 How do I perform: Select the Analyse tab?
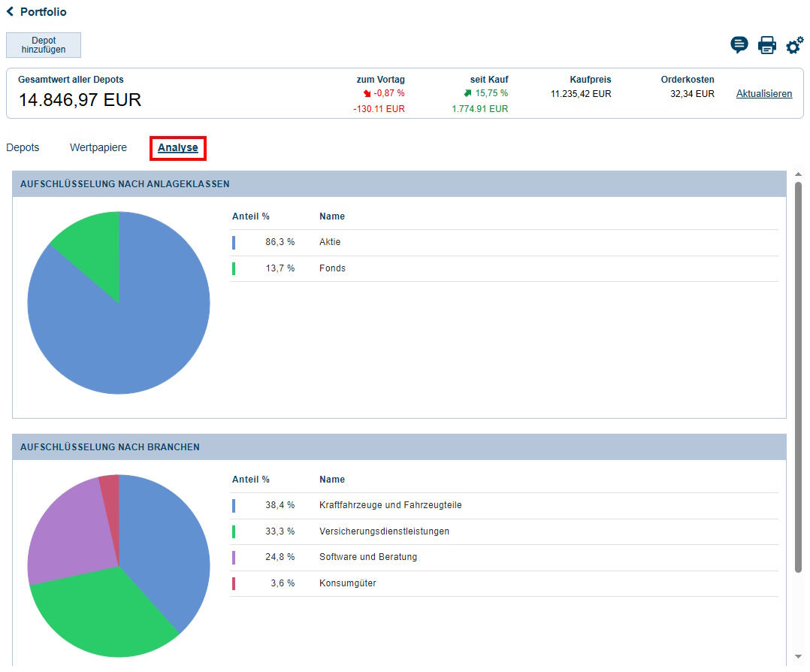[x=178, y=148]
